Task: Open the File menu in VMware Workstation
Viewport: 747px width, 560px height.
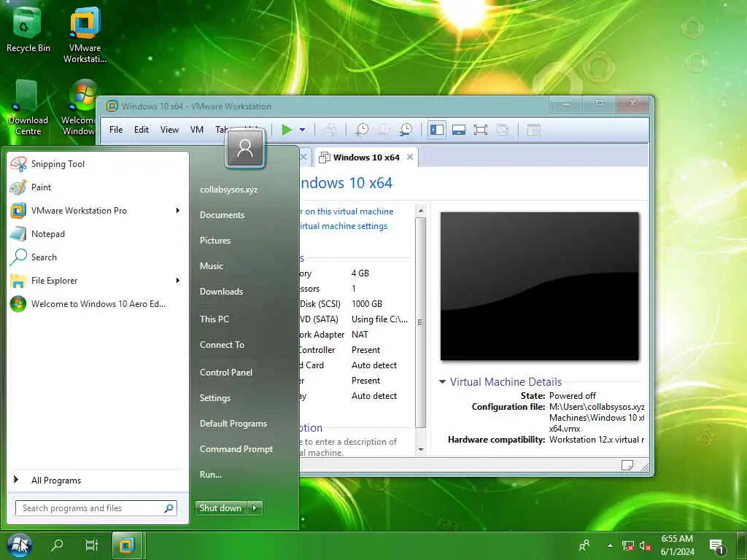Action: point(116,130)
